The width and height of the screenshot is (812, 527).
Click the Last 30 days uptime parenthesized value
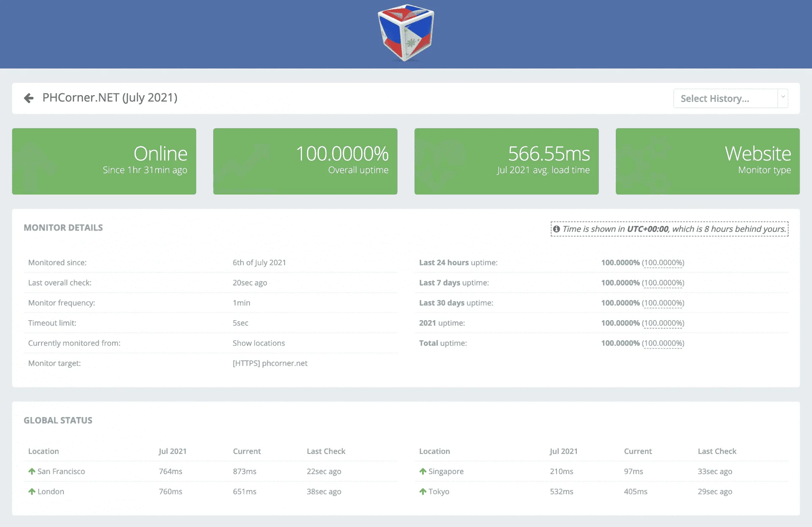point(663,303)
